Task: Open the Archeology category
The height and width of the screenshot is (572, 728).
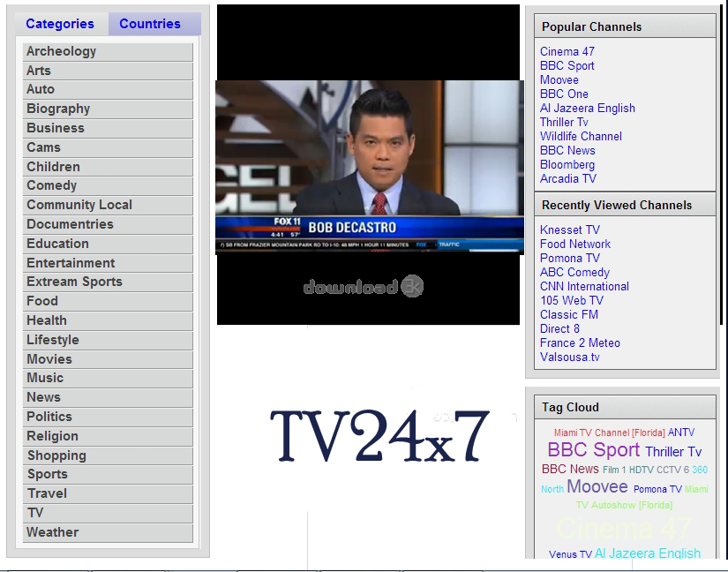Action: pyautogui.click(x=108, y=51)
